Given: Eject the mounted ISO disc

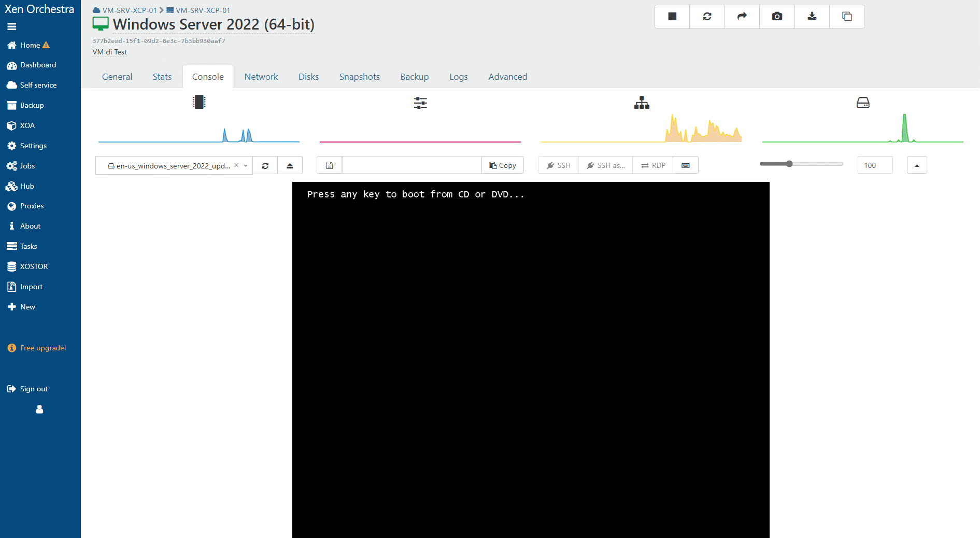Looking at the screenshot, I should point(290,166).
